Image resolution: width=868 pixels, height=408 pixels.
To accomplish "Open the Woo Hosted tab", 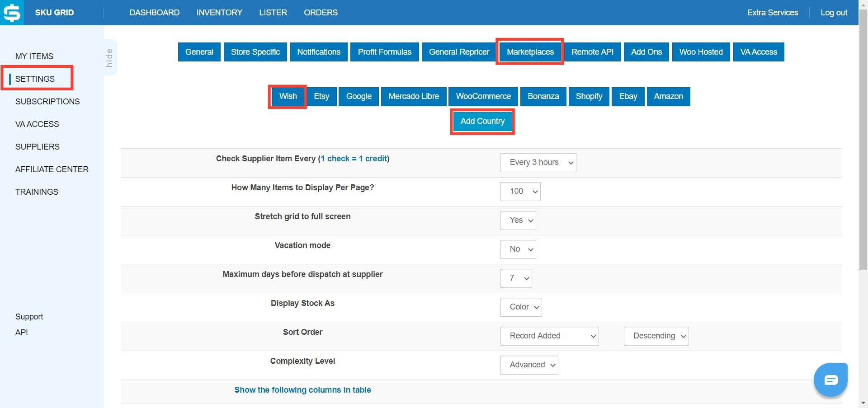I will click(701, 52).
